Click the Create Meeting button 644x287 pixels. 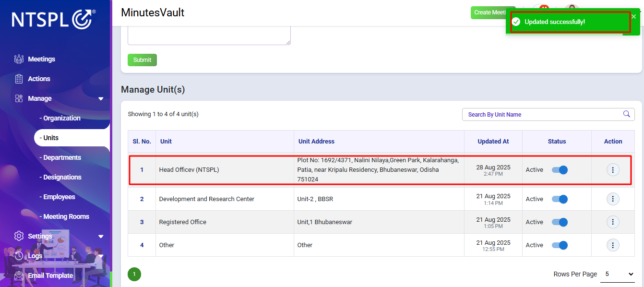click(493, 12)
